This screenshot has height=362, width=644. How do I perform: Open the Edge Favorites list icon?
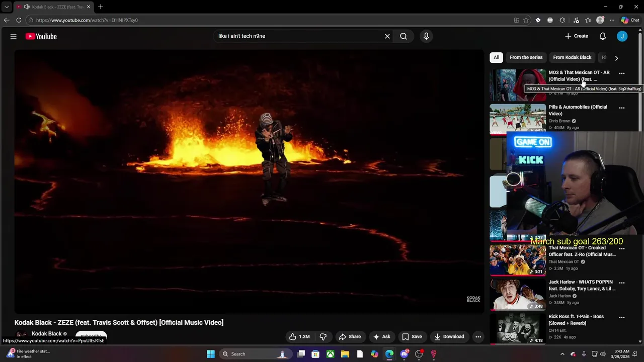click(x=588, y=20)
